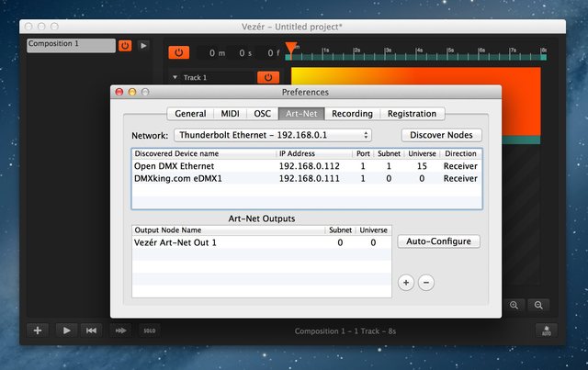Viewport: 588px width, 370px height.
Task: Click the rewind to start button
Action: tap(93, 331)
